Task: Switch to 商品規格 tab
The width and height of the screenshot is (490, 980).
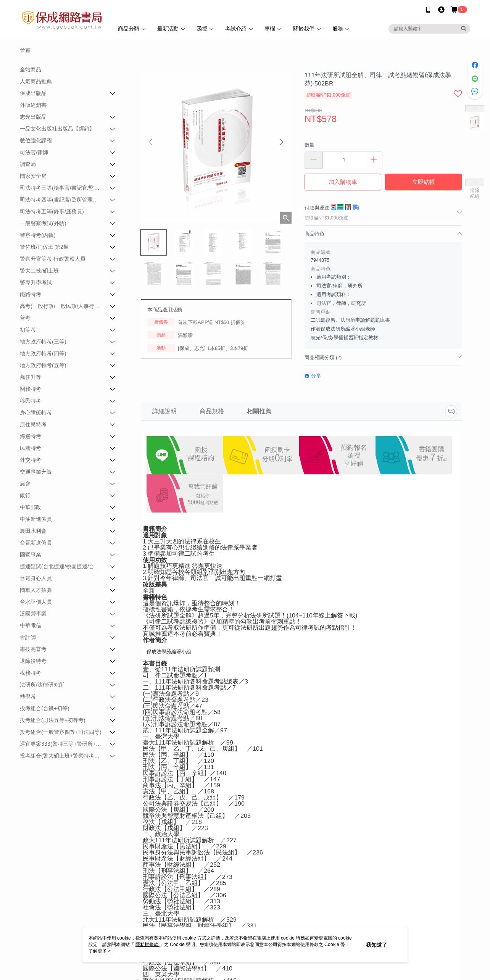Action: pos(212,411)
